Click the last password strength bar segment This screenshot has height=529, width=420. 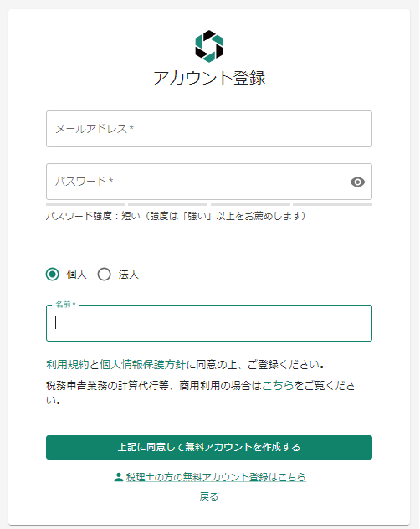click(333, 205)
